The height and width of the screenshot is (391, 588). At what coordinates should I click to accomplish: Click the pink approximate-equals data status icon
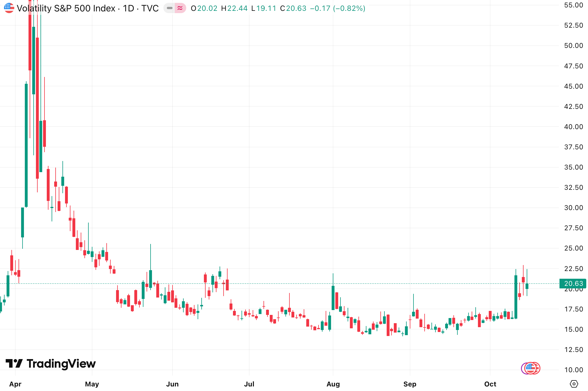coord(180,8)
